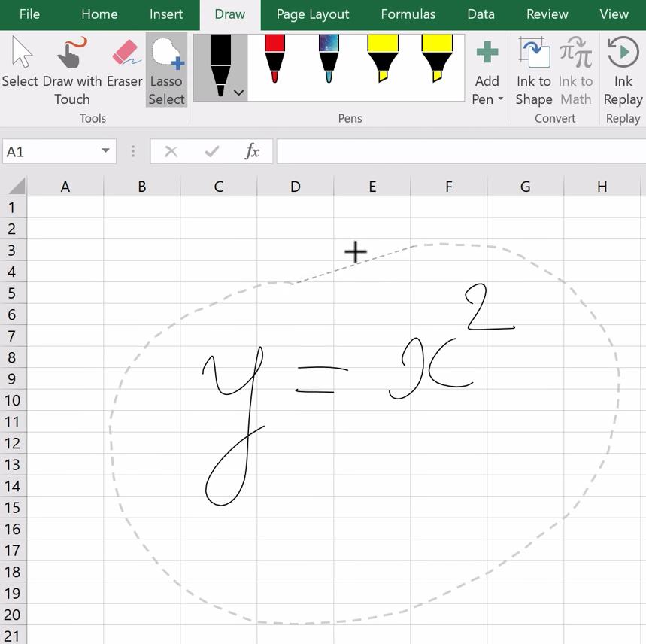Open the Formulas ribbon tab
646x644 pixels.
[408, 14]
